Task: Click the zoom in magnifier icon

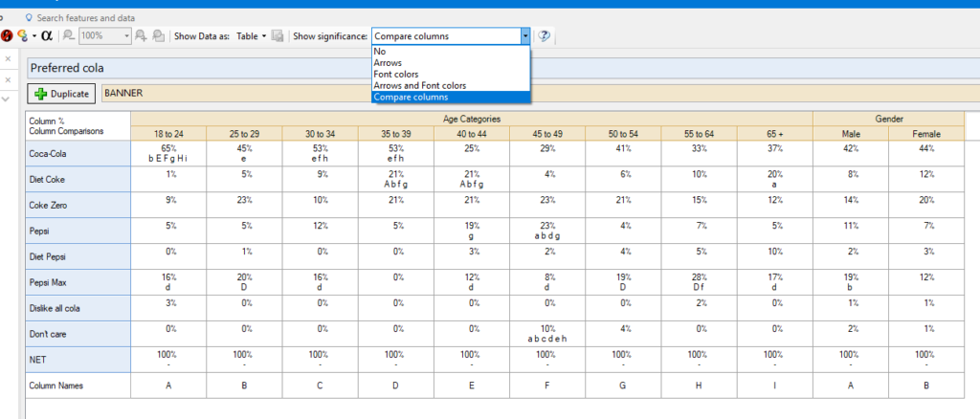Action: (141, 35)
